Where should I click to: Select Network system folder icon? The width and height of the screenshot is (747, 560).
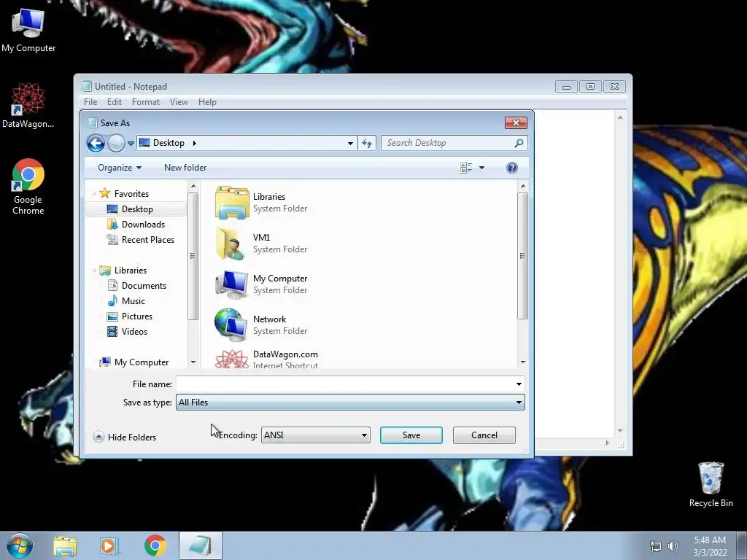231,324
